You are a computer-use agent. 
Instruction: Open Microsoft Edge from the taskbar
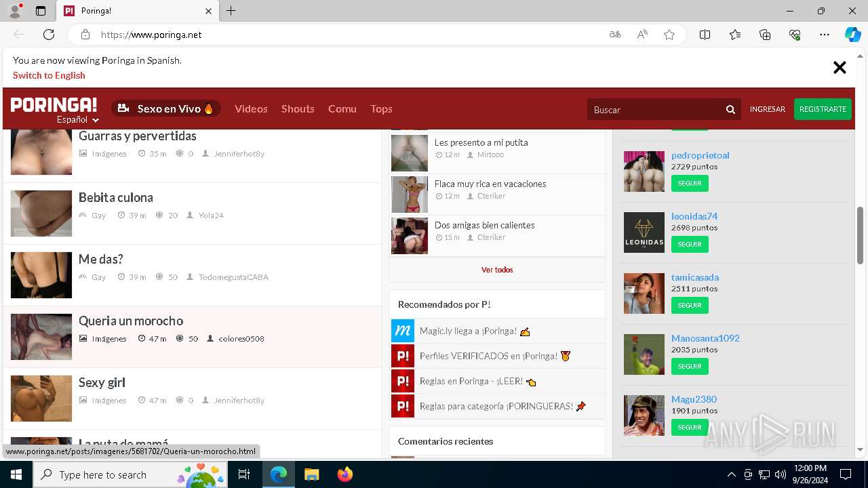point(279,474)
